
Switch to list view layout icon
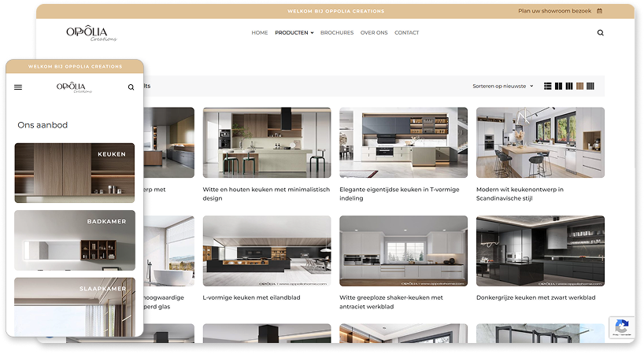(x=547, y=87)
